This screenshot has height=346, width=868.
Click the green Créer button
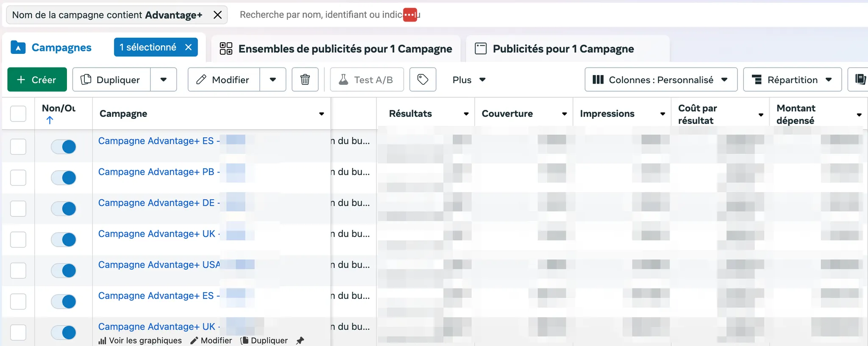click(37, 80)
